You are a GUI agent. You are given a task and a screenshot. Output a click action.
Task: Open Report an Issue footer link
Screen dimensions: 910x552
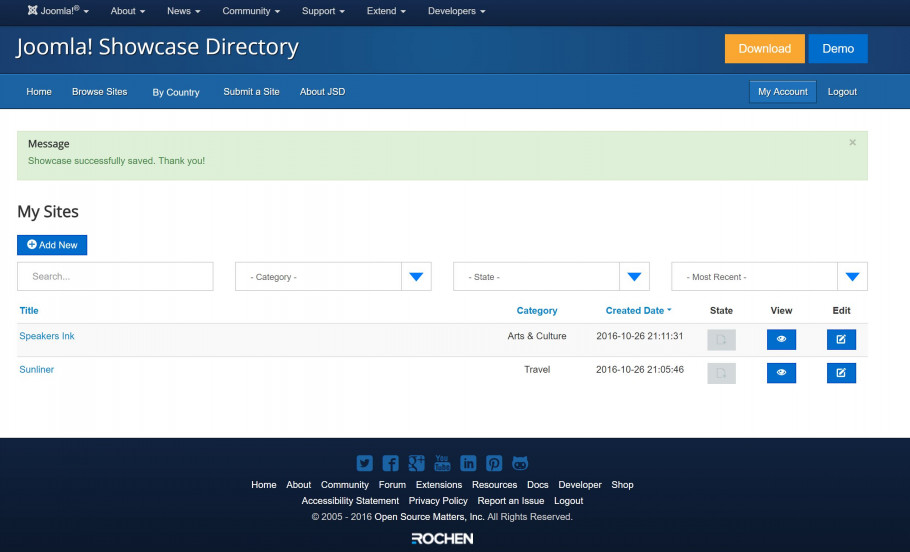[511, 501]
